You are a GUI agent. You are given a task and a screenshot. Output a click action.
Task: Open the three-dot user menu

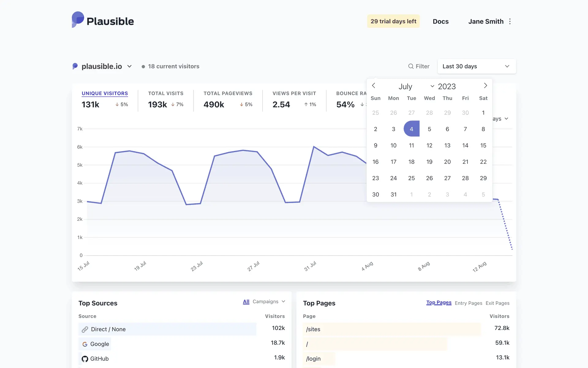(510, 21)
